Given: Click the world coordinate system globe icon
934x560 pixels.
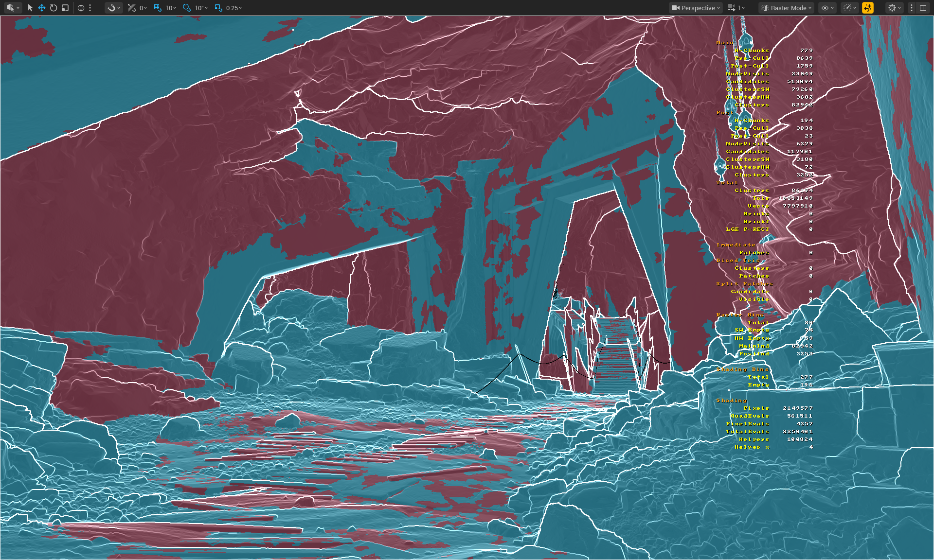Looking at the screenshot, I should (x=81, y=8).
